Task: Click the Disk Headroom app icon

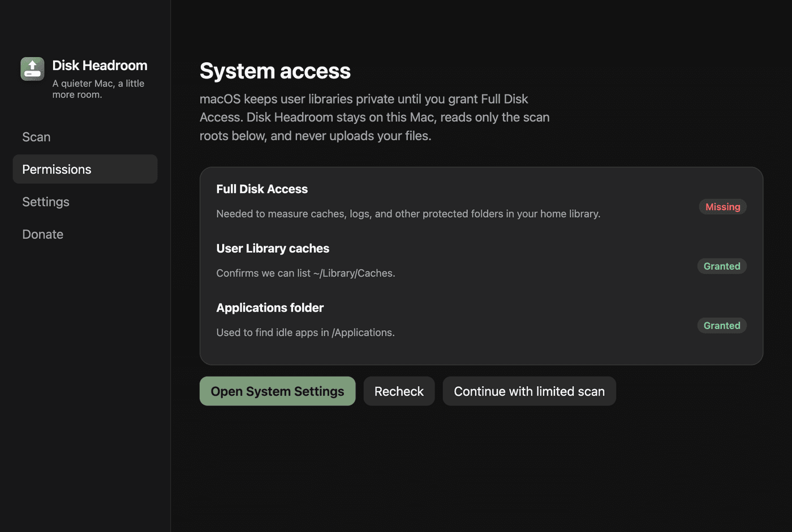Action: pos(32,69)
